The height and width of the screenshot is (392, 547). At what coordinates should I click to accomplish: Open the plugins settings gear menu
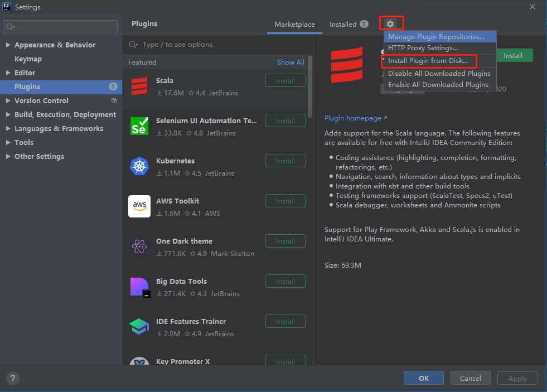(x=391, y=23)
